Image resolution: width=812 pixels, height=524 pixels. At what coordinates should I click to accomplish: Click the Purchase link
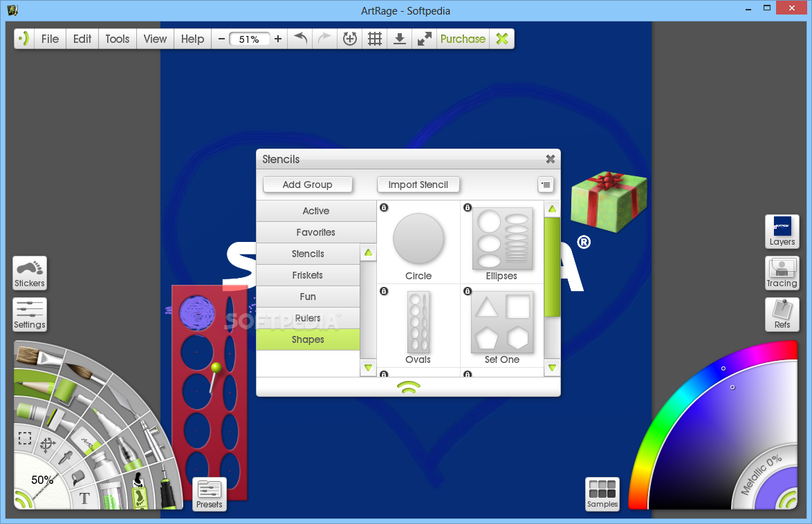(463, 39)
